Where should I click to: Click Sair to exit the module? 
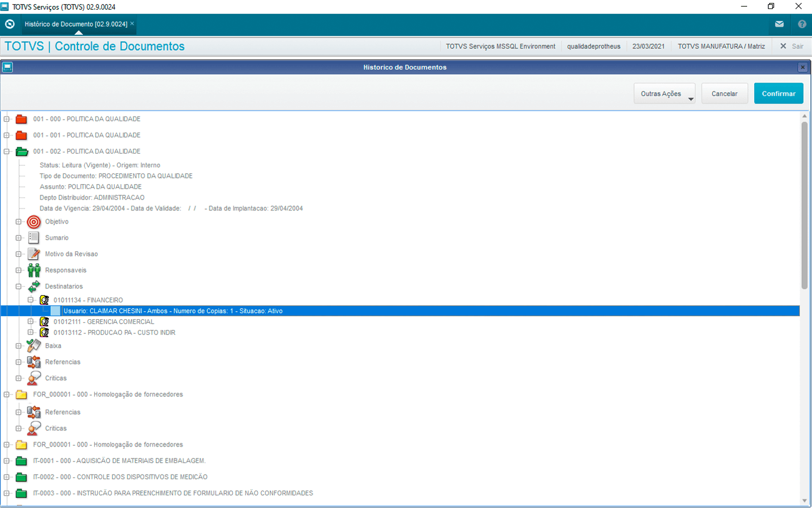point(792,46)
